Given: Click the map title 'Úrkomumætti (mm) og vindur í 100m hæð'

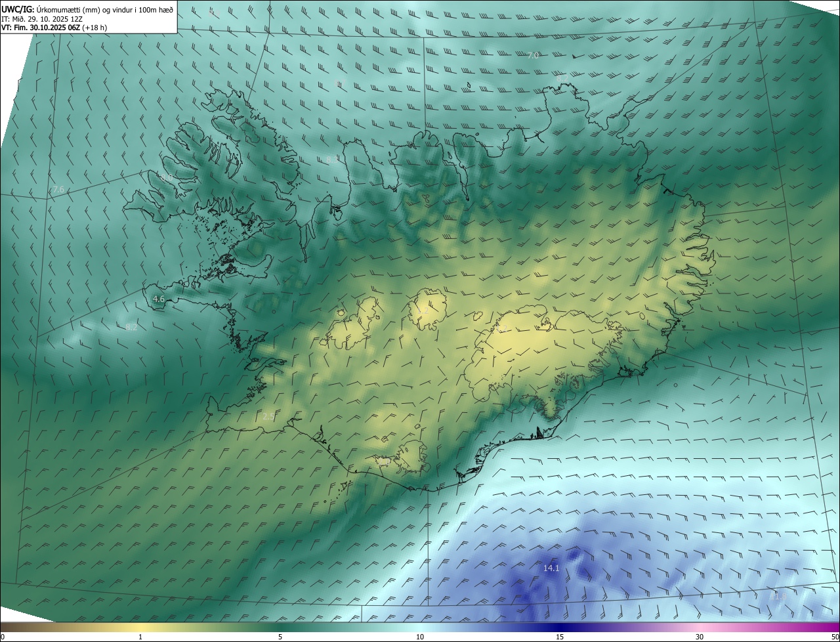Looking at the screenshot, I should click(x=105, y=9).
